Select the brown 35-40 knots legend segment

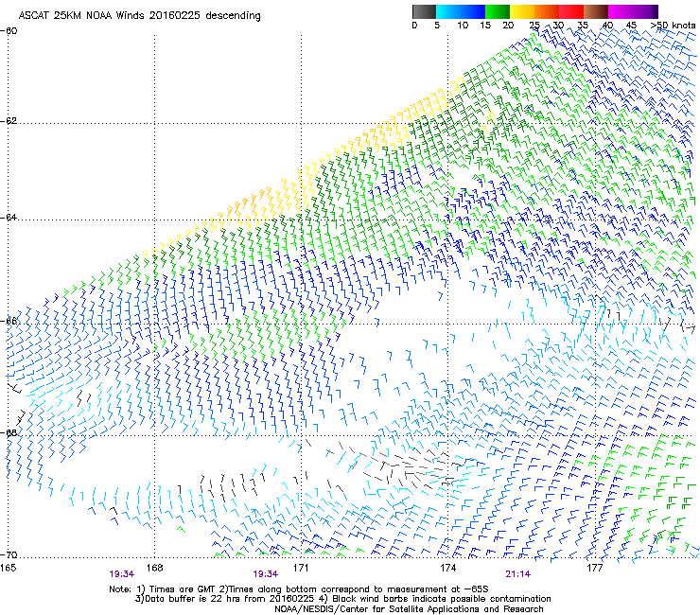pyautogui.click(x=596, y=11)
